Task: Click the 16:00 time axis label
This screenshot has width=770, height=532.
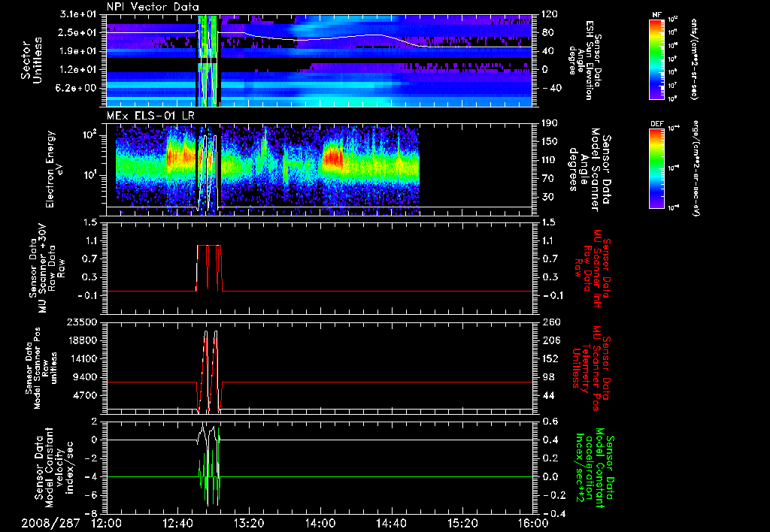Action: coord(533,523)
